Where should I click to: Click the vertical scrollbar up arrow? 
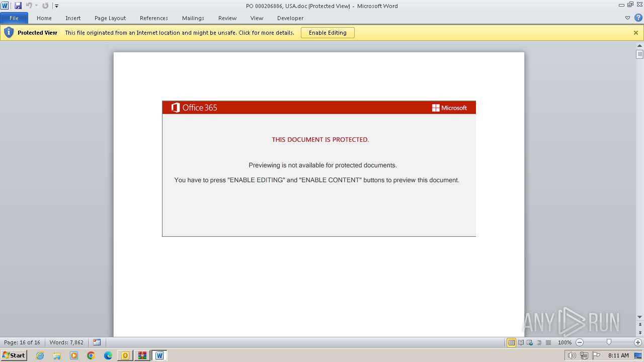point(639,46)
